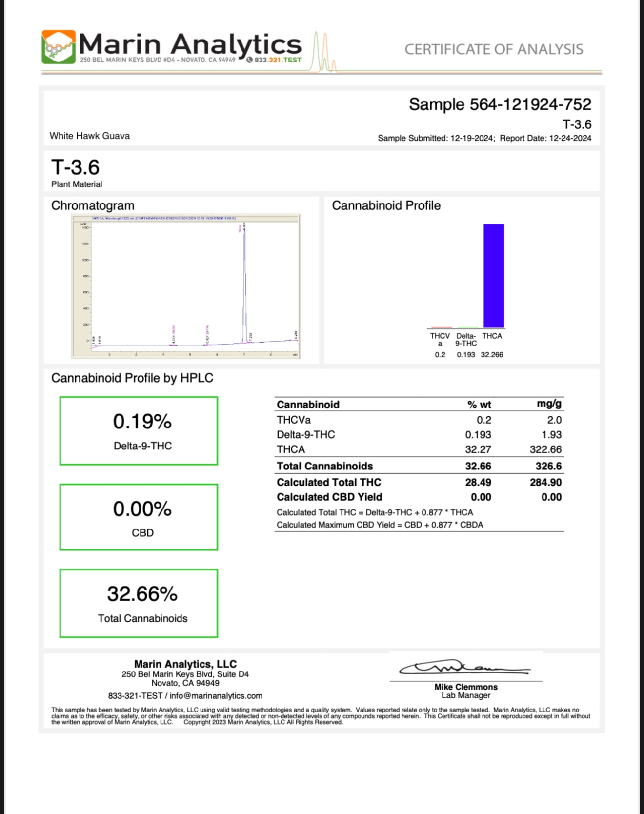Select the 0.00% CBD green box
644x814 pixels.
pyautogui.click(x=139, y=517)
